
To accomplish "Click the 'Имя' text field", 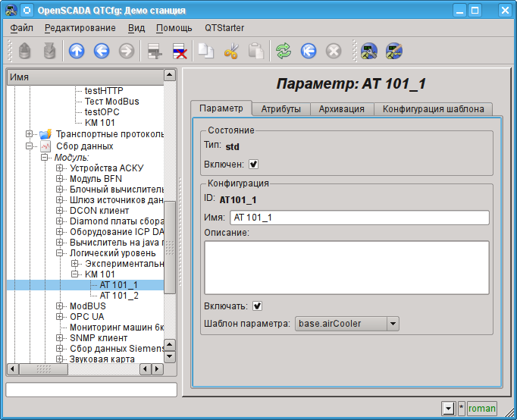I will click(359, 218).
